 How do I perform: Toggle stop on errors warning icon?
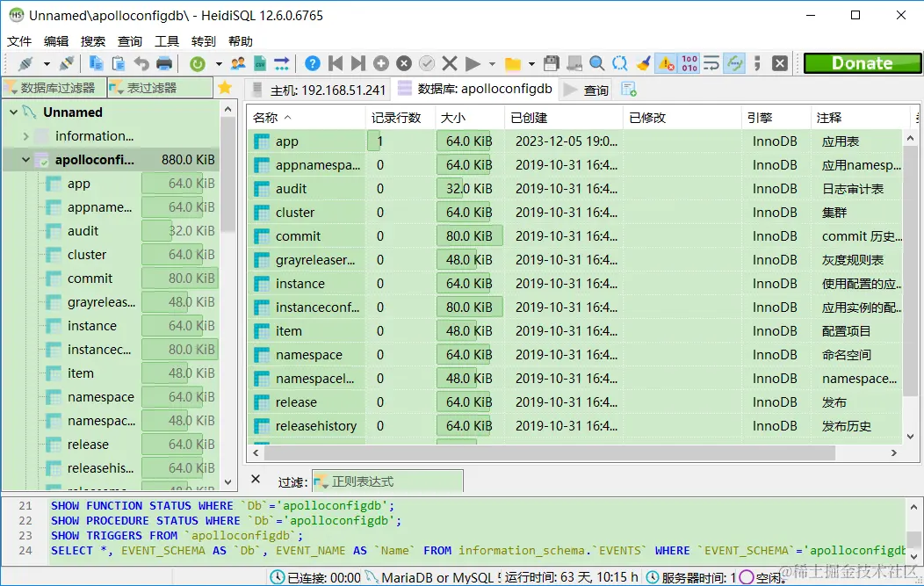click(x=667, y=63)
